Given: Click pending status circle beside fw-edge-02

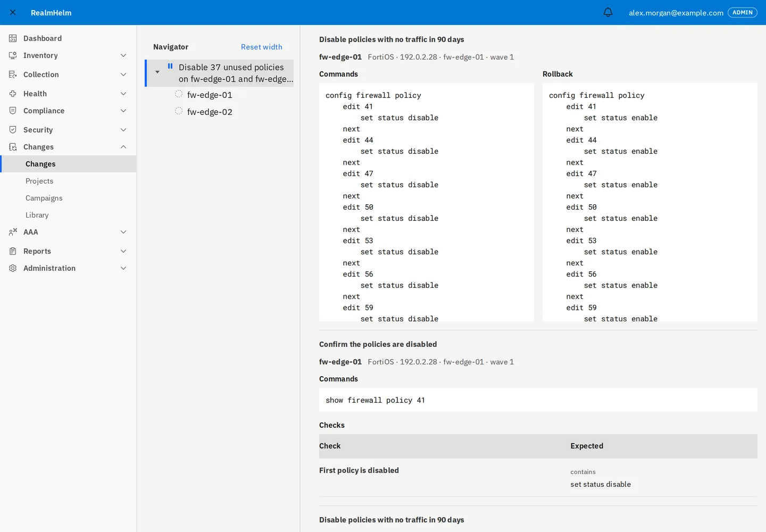Looking at the screenshot, I should pos(179,111).
